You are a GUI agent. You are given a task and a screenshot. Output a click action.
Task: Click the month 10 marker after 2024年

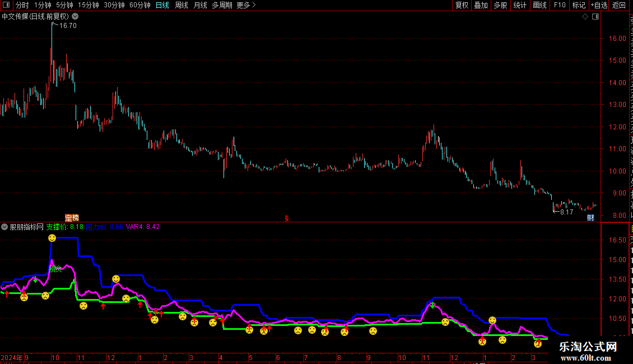point(55,357)
